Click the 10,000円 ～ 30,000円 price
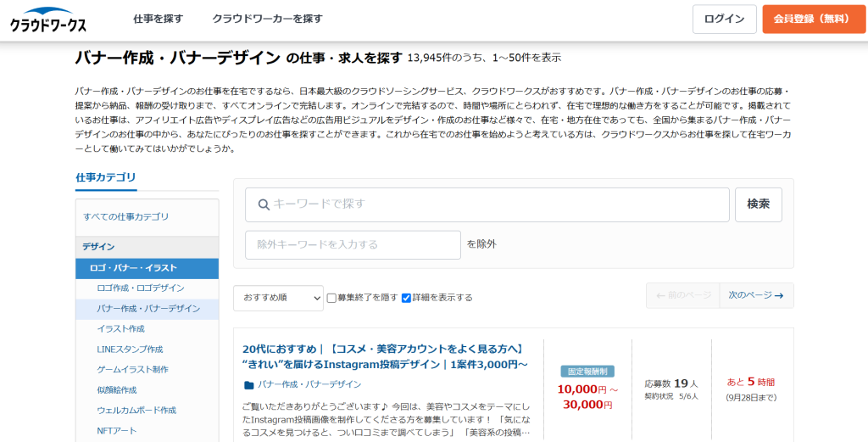The height and width of the screenshot is (442, 868). tap(587, 397)
